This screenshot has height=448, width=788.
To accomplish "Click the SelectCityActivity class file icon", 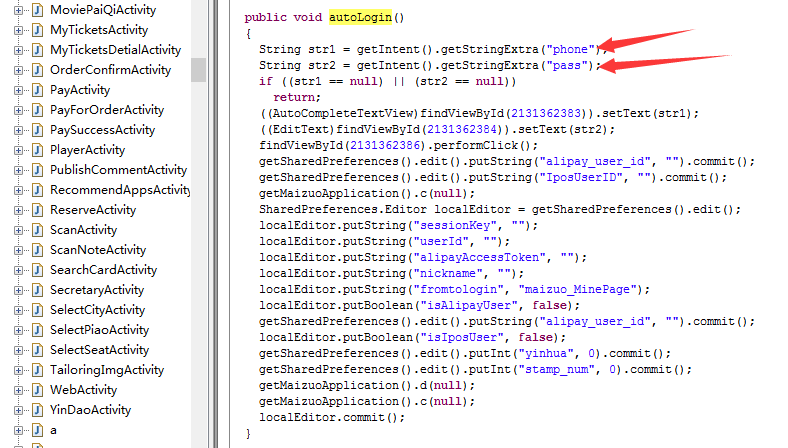I will pos(38,310).
